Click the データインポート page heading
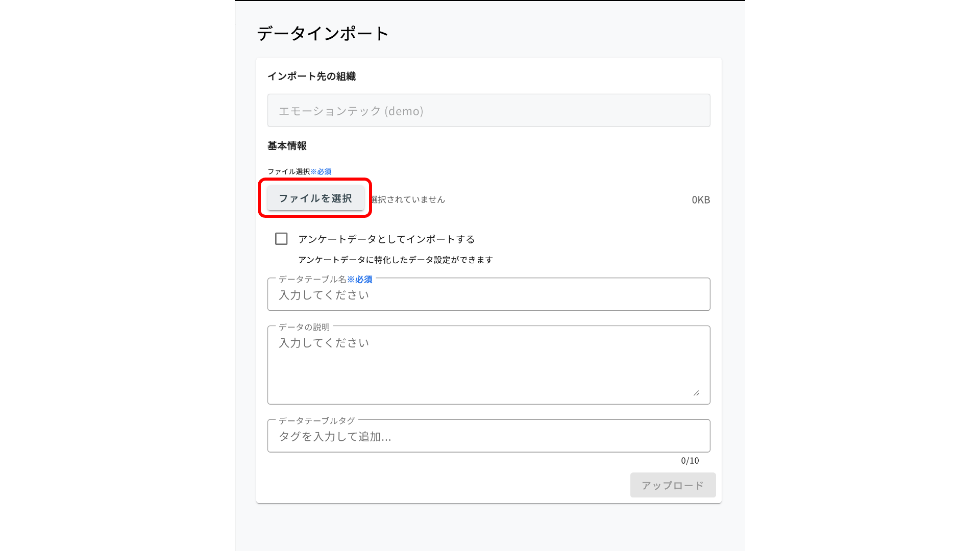 [x=322, y=33]
